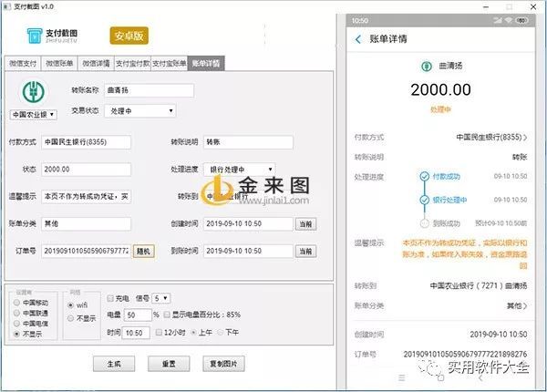Tap the 付款成功 check circle icon

[424, 177]
